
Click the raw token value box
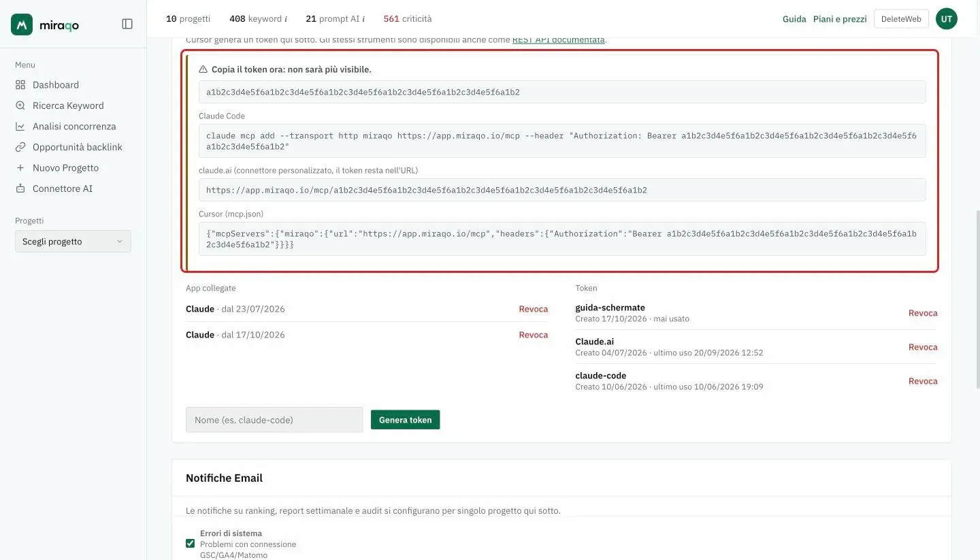562,92
